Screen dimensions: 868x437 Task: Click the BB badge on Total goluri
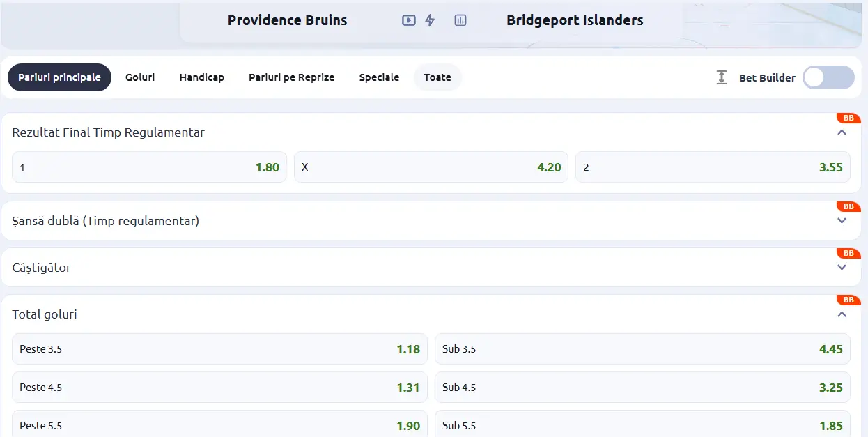click(848, 300)
